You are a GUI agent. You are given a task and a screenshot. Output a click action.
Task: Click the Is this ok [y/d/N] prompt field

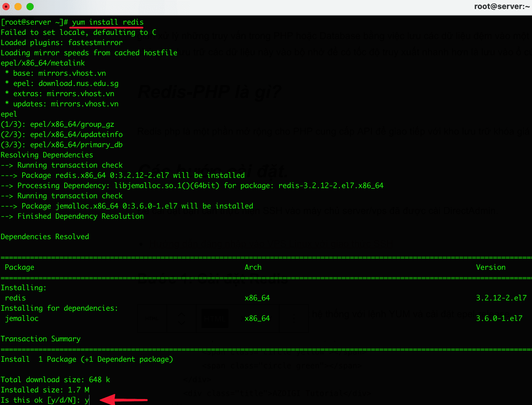(x=44, y=400)
